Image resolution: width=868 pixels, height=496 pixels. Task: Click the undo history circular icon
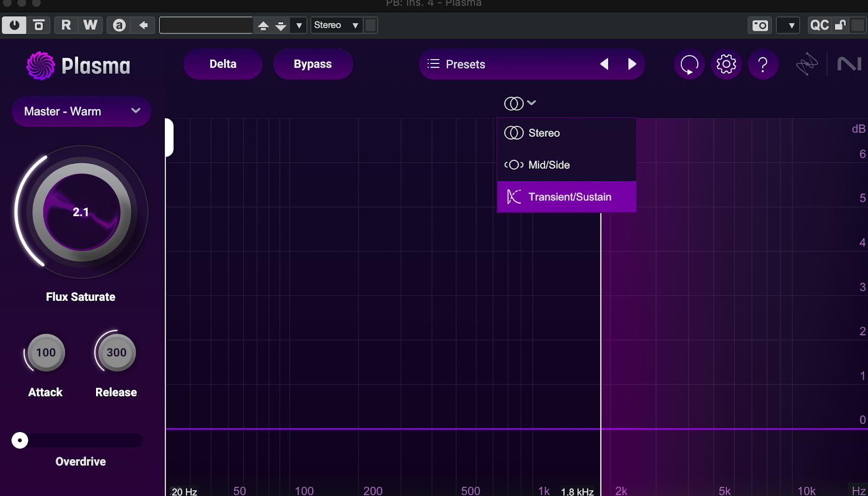click(689, 65)
